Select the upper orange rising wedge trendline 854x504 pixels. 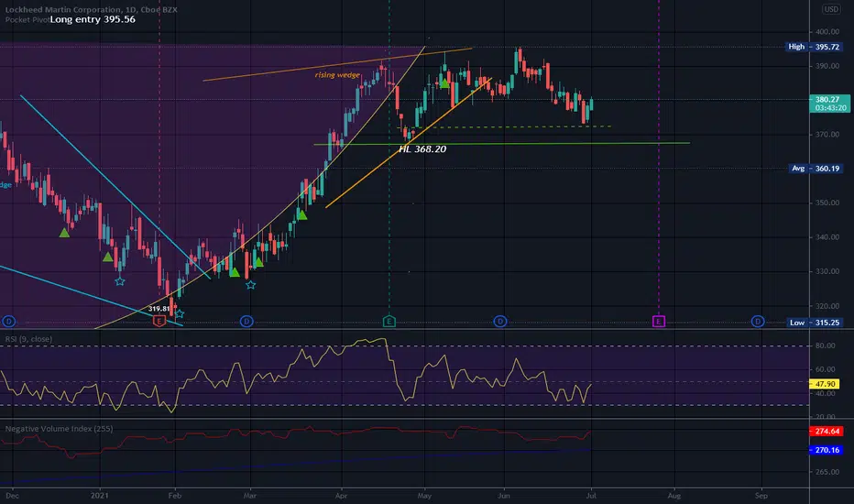pos(337,64)
